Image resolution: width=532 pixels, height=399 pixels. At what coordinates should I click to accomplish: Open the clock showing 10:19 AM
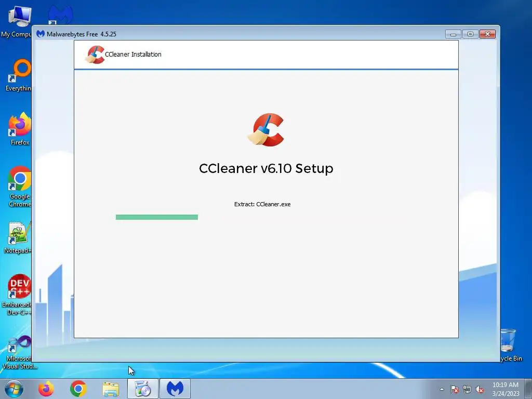click(506, 389)
